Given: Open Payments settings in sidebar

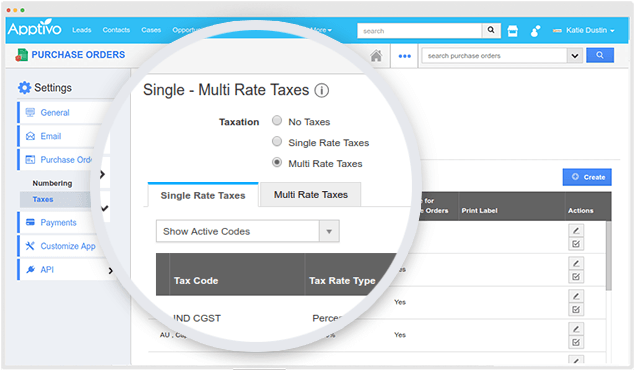Looking at the screenshot, I should tap(58, 222).
